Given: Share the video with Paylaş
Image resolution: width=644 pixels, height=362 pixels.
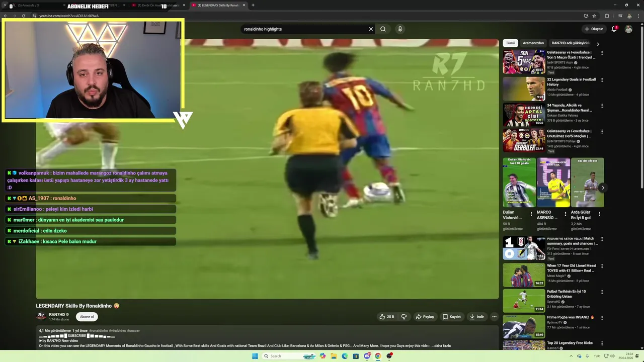Looking at the screenshot, I should [425, 317].
